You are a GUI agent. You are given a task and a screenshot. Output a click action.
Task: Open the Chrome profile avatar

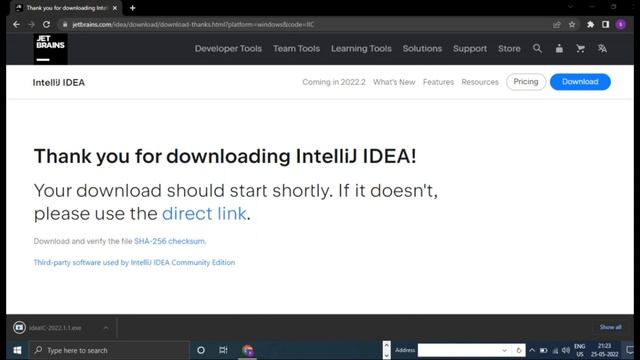(x=620, y=24)
